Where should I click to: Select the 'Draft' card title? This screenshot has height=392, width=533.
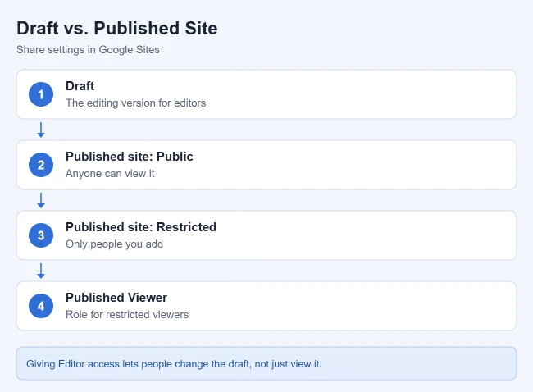pyautogui.click(x=80, y=86)
